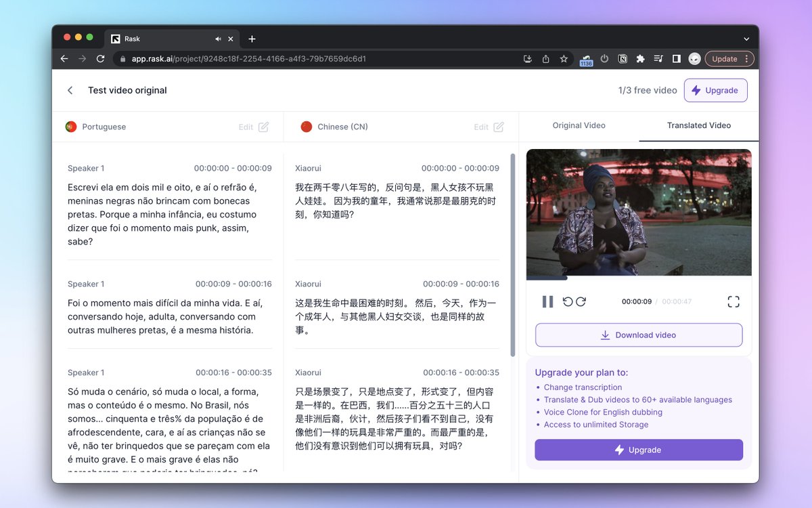Click 'Translate & Dub videos to 60+' item
812x508 pixels.
[638, 400]
